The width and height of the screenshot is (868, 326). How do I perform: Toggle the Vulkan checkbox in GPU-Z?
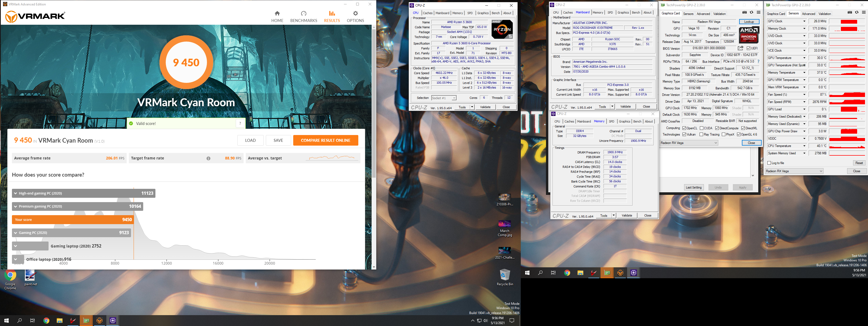684,134
